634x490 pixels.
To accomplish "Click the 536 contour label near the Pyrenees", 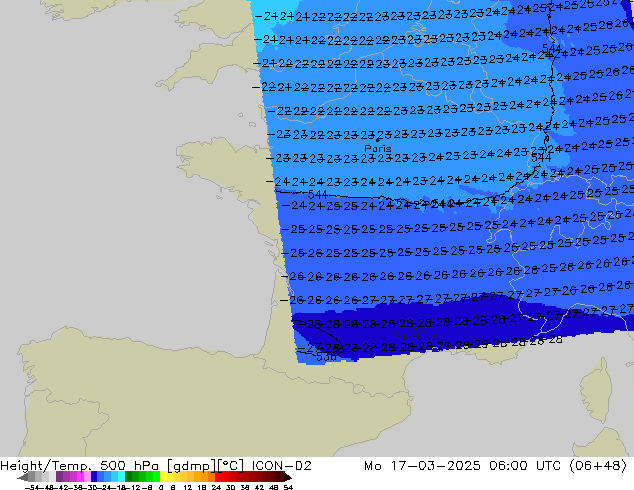I will (326, 357).
